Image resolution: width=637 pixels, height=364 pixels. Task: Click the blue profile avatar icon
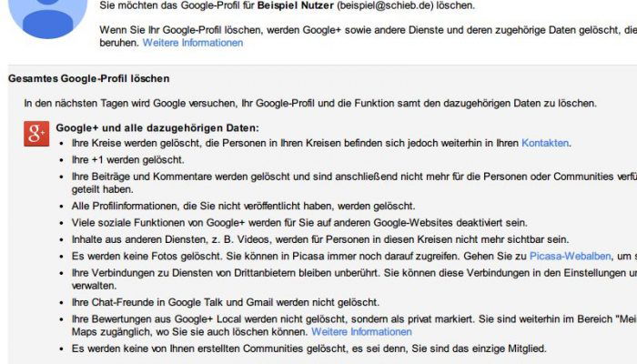tap(48, 16)
